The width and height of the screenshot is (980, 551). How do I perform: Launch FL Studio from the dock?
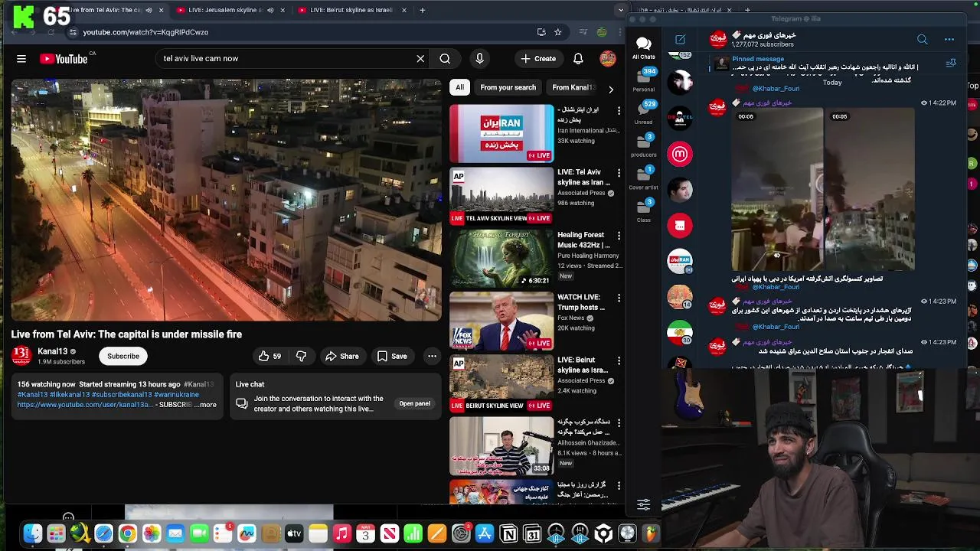coord(652,533)
